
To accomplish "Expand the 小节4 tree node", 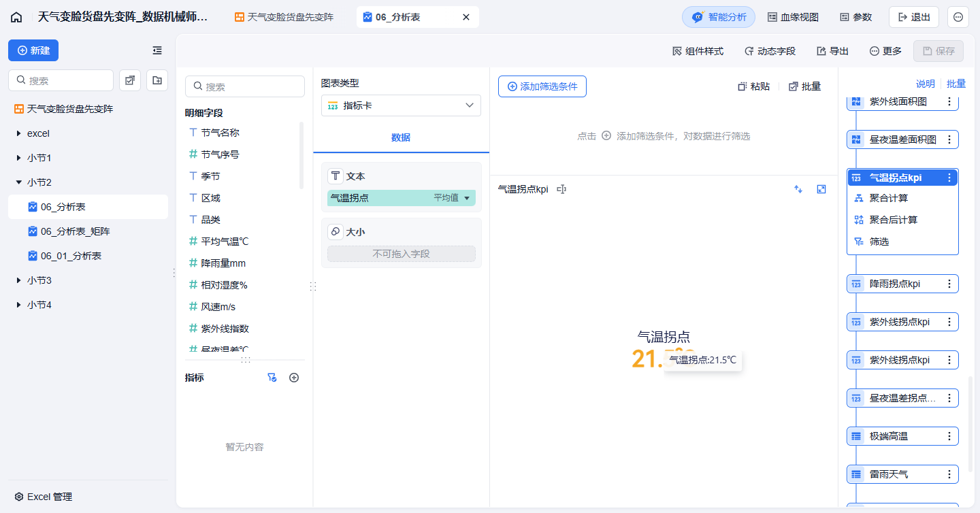I will click(18, 305).
